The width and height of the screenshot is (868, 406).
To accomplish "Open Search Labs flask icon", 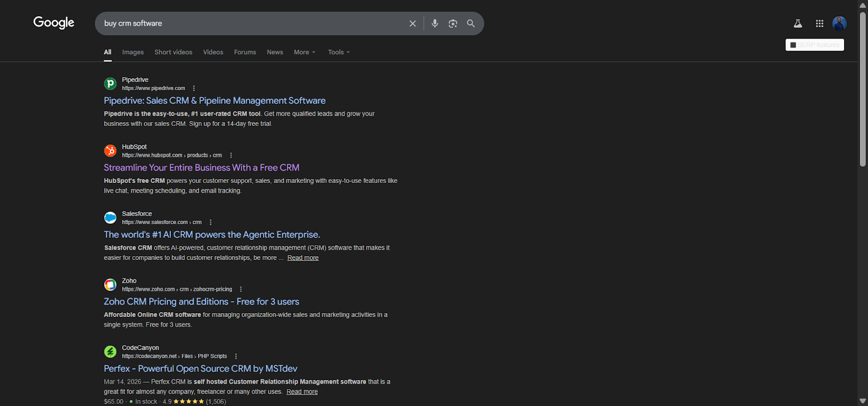I will (797, 23).
